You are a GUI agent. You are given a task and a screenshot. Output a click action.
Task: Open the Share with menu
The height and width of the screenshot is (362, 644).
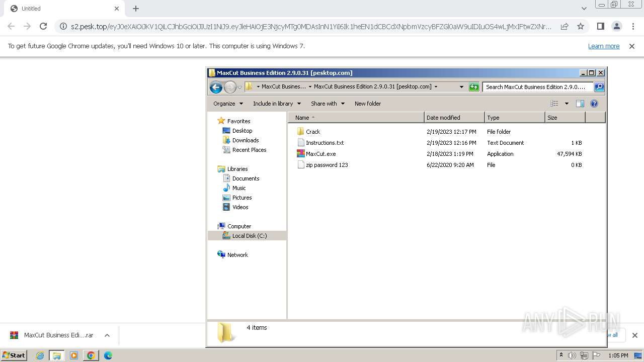pos(328,104)
